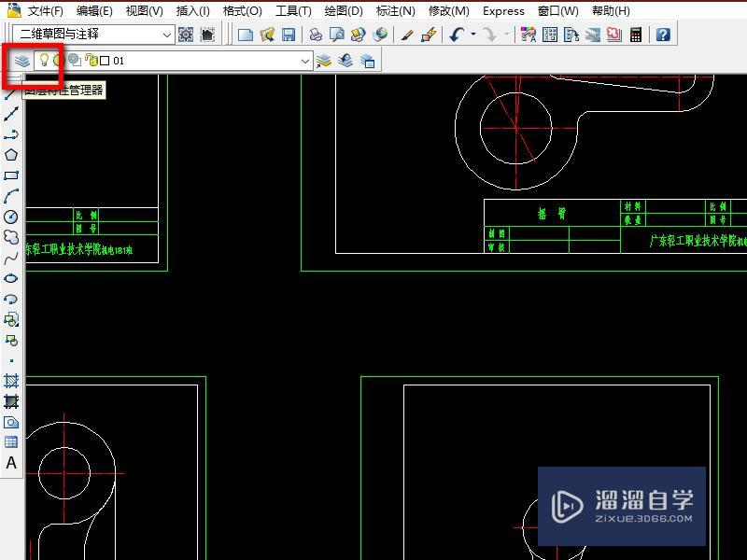Click the Plot printer icon
The image size is (747, 560).
(316, 35)
